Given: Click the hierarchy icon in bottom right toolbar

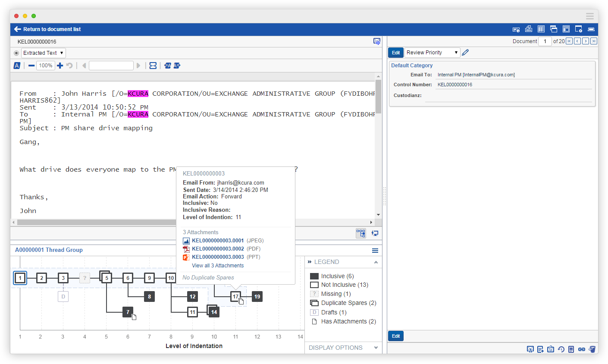Looking at the screenshot, I should [x=530, y=349].
